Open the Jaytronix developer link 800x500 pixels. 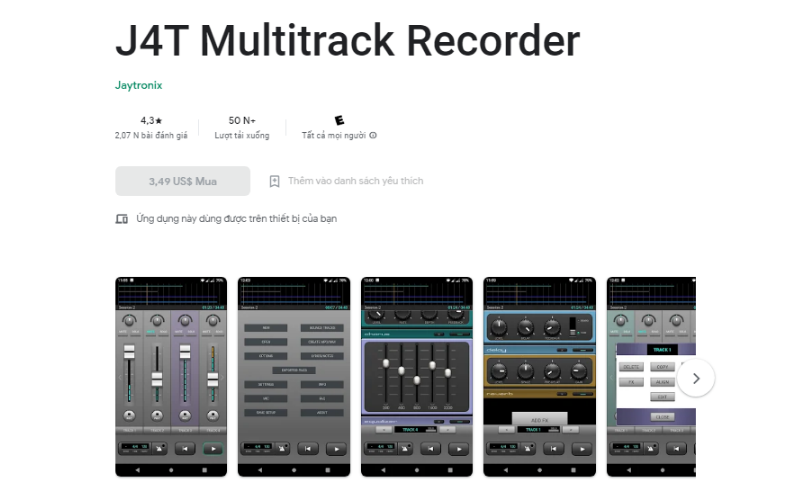pos(138,85)
